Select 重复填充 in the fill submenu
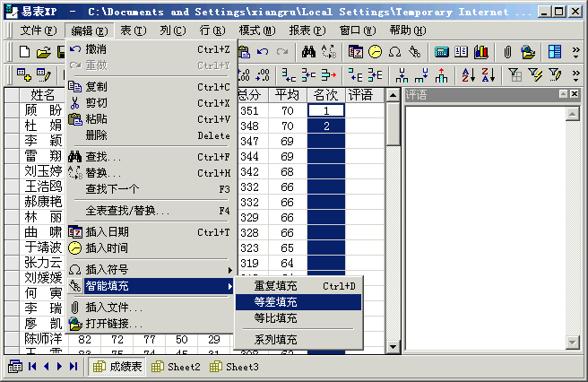The image size is (588, 382). 276,286
